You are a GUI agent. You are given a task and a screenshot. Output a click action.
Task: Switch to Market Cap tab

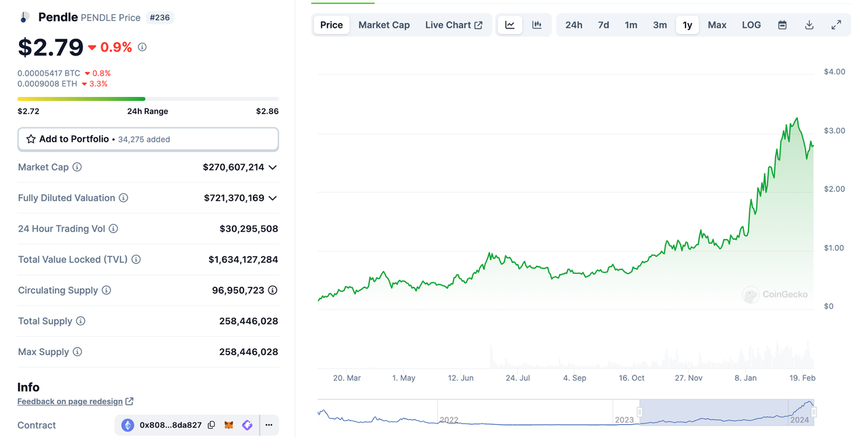384,25
